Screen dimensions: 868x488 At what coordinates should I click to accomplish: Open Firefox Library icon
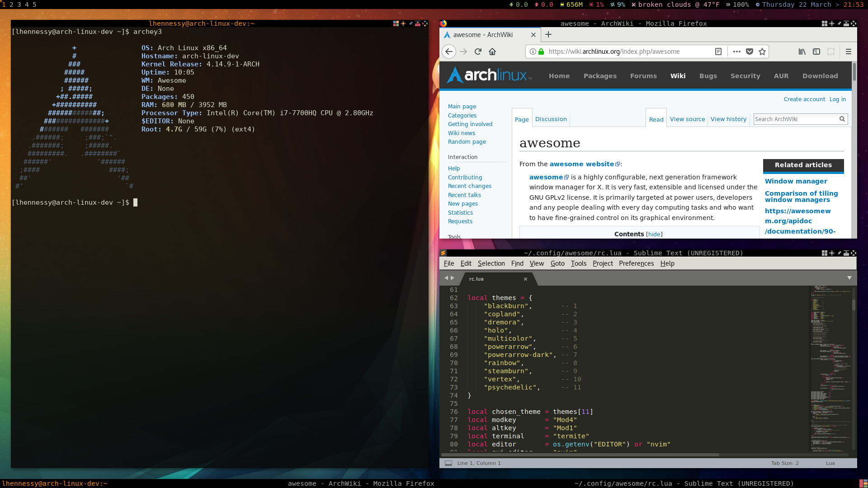[x=802, y=52]
